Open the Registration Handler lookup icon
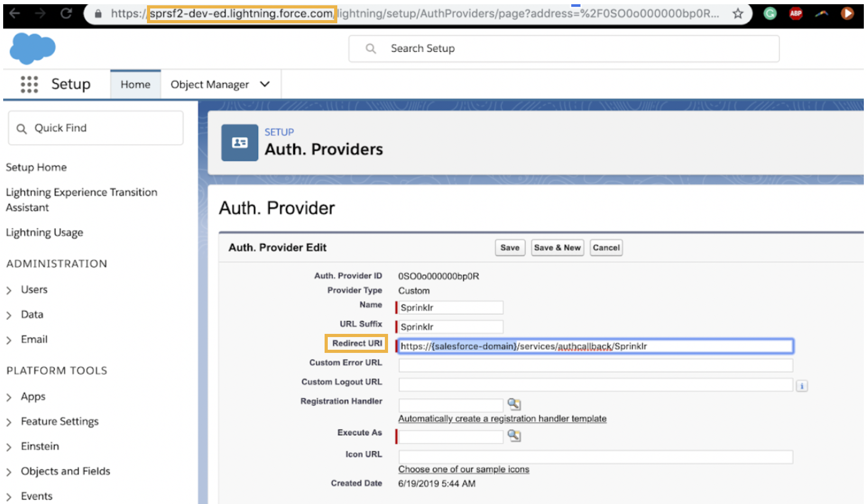The image size is (867, 504). (x=514, y=404)
